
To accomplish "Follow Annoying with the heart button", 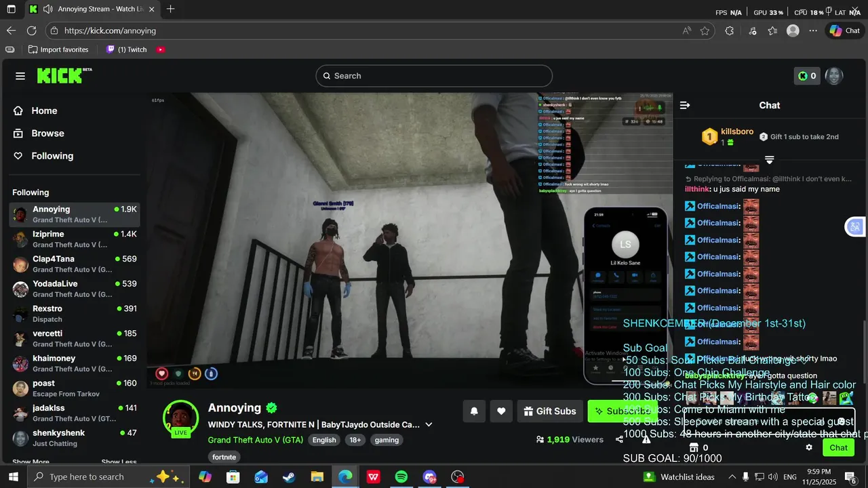I will (501, 411).
